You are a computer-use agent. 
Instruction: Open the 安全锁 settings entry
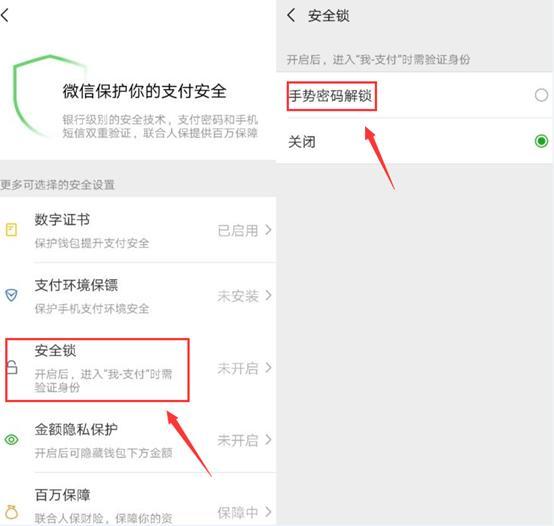[138, 368]
